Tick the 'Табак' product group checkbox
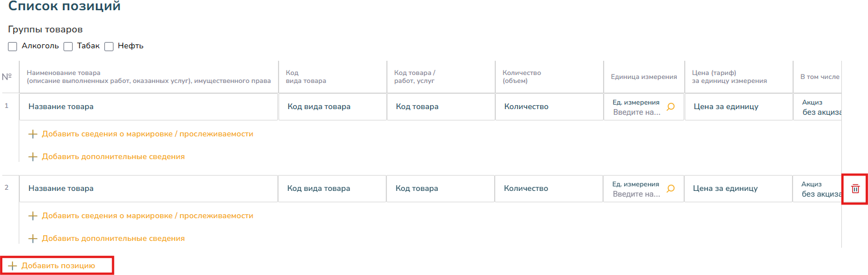The width and height of the screenshot is (868, 275). click(68, 47)
